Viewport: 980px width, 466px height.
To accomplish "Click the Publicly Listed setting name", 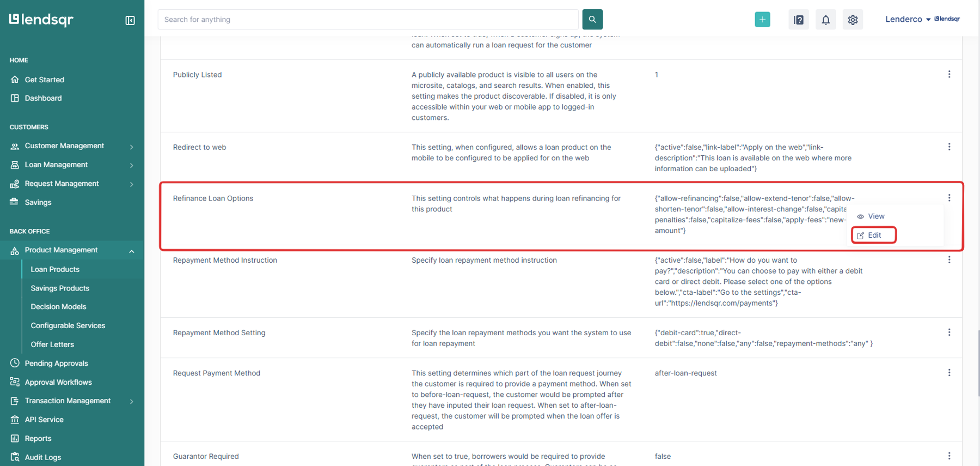I will click(197, 75).
